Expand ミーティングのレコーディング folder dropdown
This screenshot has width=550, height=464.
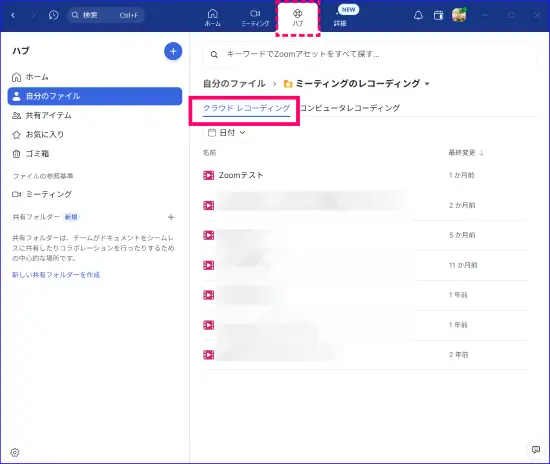click(x=427, y=84)
